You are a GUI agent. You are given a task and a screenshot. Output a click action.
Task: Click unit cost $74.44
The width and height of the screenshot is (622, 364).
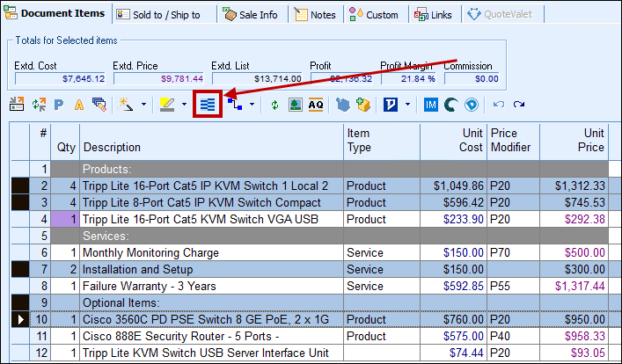(x=466, y=353)
